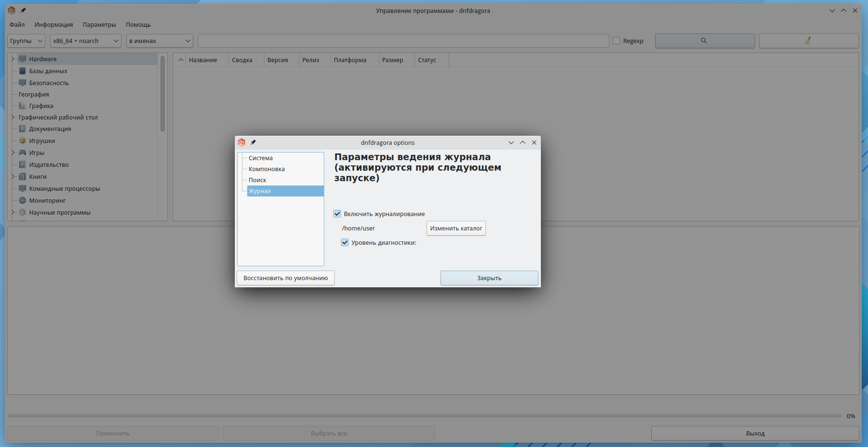The width and height of the screenshot is (868, 447).
Task: Click the Выход button
Action: pos(755,433)
